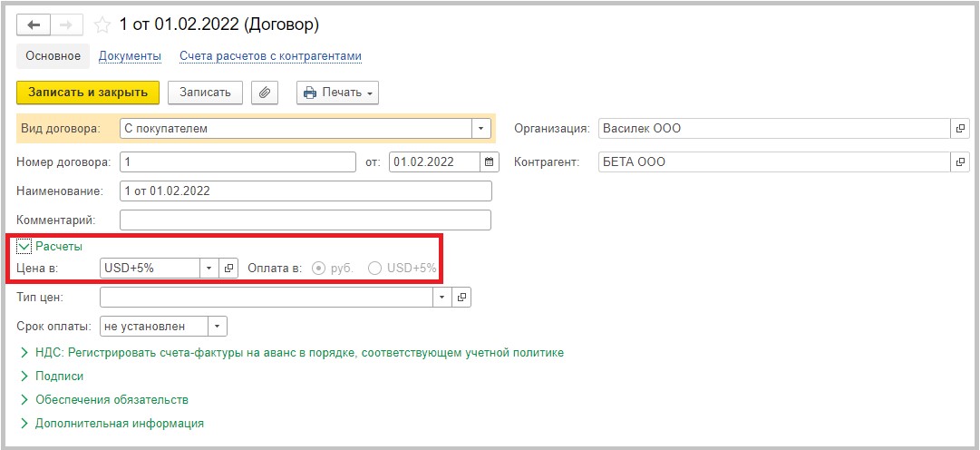The height and width of the screenshot is (450, 980).
Task: Focus the Организация field Василек ООО
Action: tap(774, 129)
